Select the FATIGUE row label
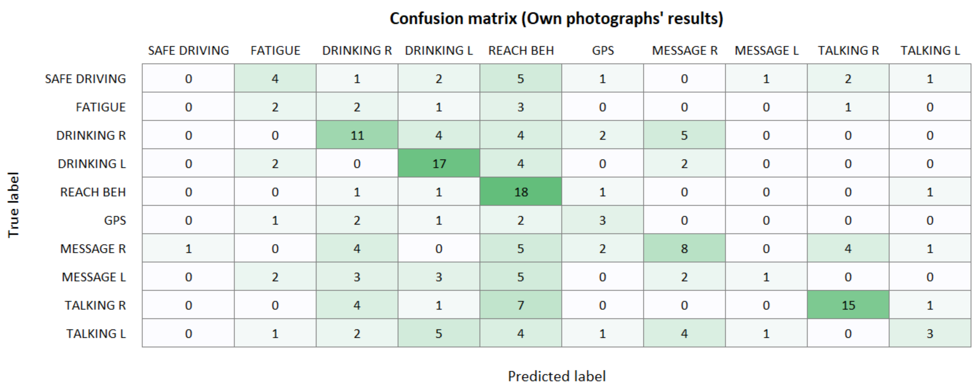Viewport: 980px width, 389px height. tap(100, 107)
